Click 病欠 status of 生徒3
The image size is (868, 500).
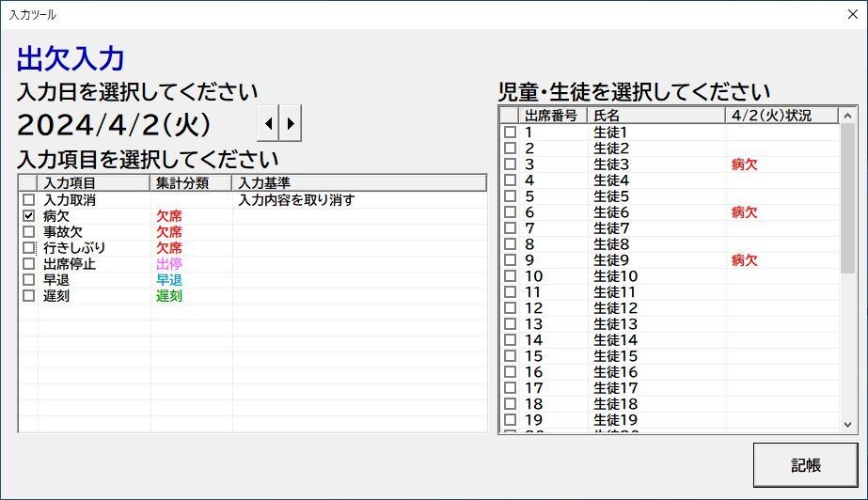point(744,164)
